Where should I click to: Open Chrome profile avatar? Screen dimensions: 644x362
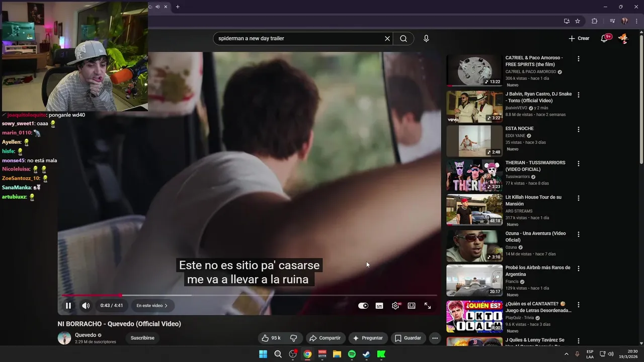click(x=625, y=21)
